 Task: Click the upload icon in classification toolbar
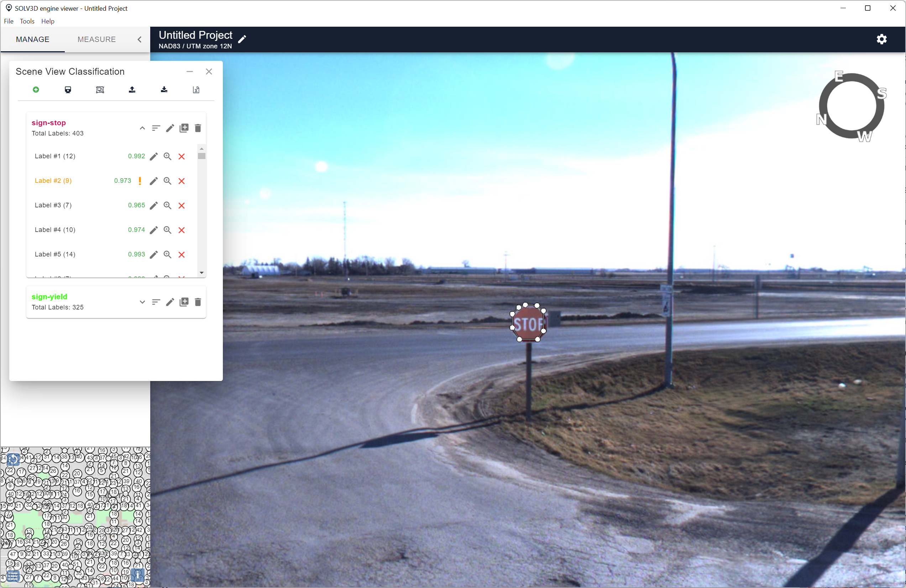pyautogui.click(x=132, y=90)
